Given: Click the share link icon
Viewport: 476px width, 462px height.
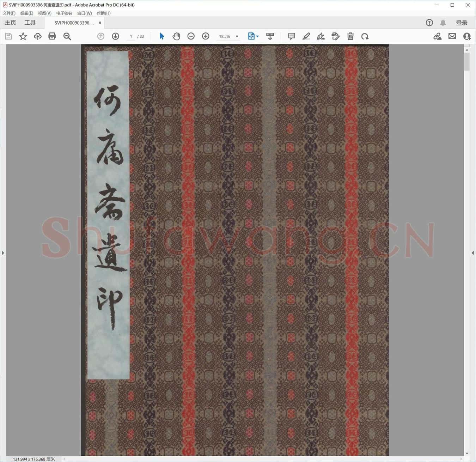Looking at the screenshot, I should pyautogui.click(x=438, y=36).
